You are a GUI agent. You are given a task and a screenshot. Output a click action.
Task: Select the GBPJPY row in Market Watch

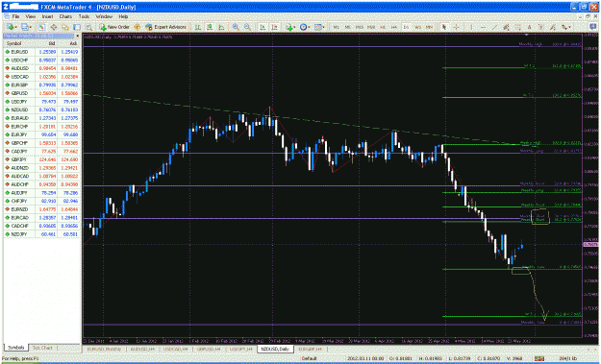(41, 159)
